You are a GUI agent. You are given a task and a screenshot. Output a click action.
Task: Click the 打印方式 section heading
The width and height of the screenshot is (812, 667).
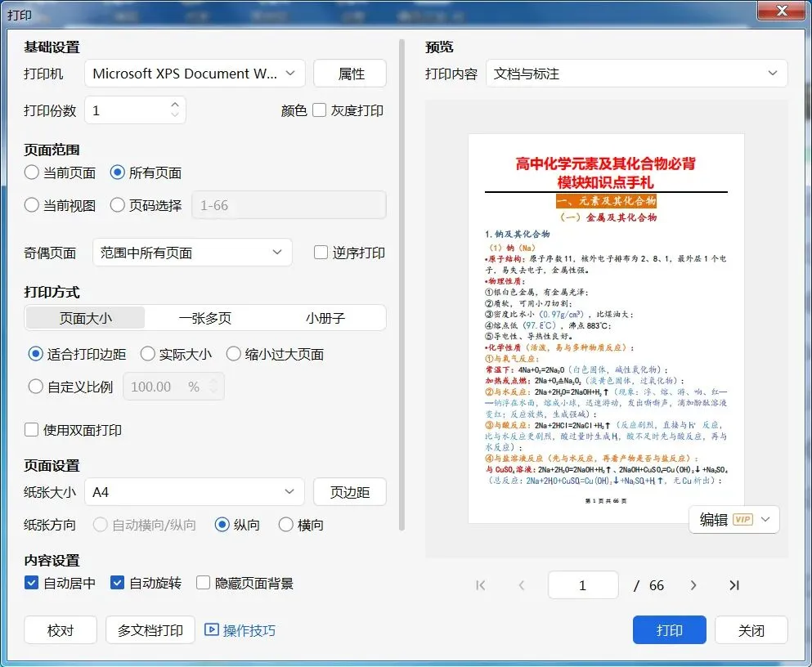[52, 293]
